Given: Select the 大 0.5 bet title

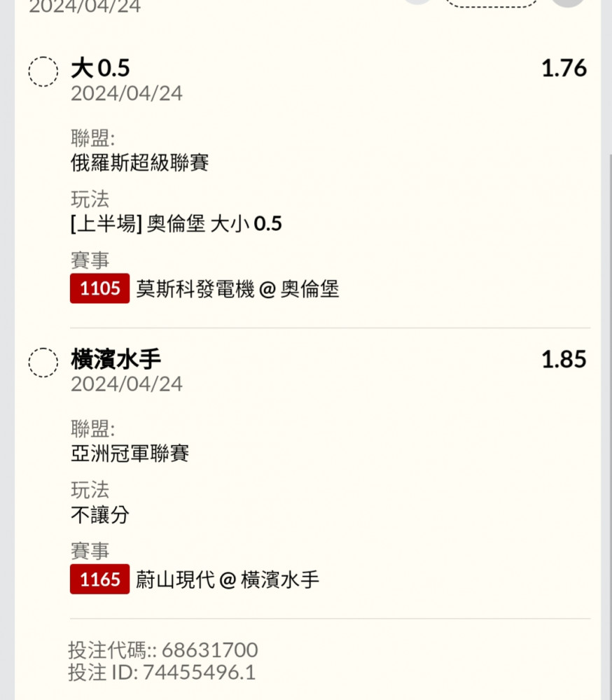Looking at the screenshot, I should click(x=100, y=69).
